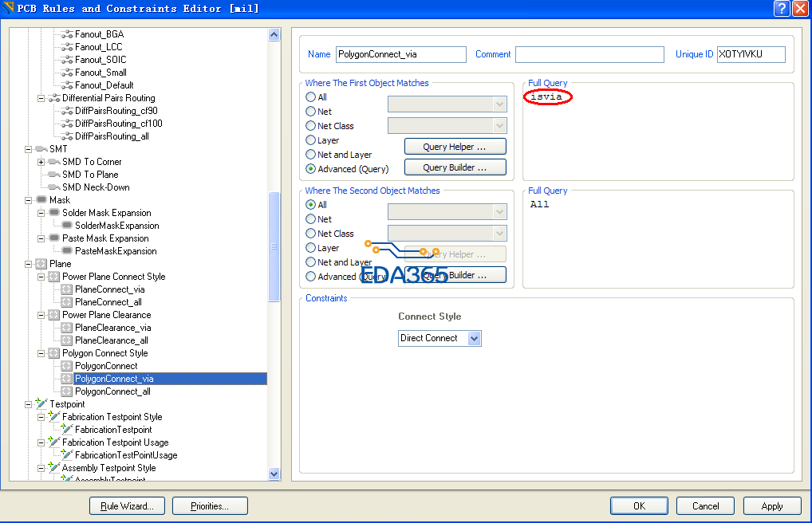Select All for second object match
Viewport: 812px width, 523px height.
pyautogui.click(x=311, y=205)
